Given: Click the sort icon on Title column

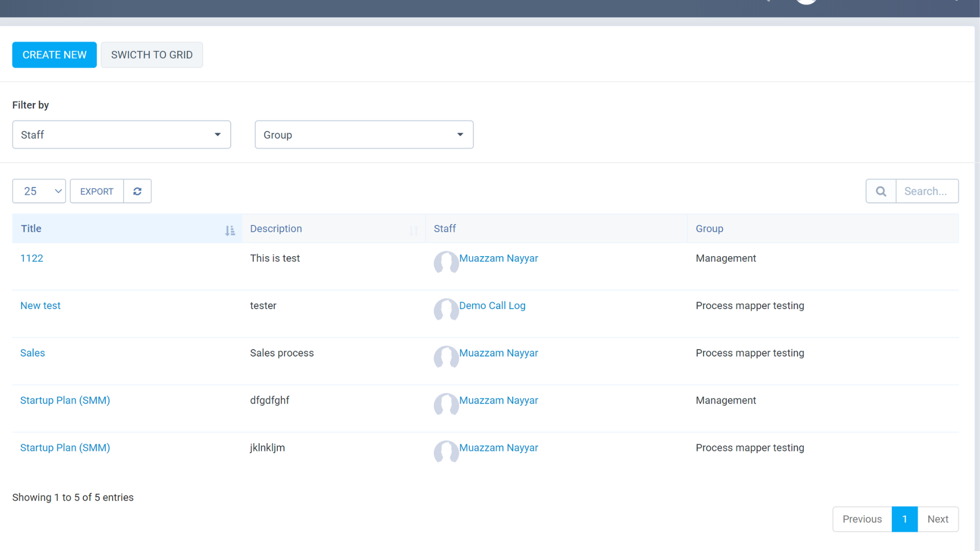Looking at the screenshot, I should 230,230.
